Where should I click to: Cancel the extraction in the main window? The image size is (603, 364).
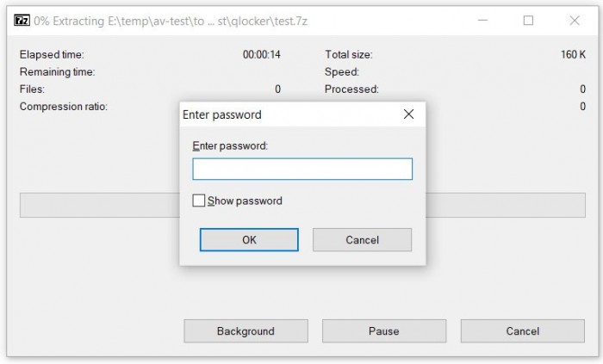click(x=522, y=331)
